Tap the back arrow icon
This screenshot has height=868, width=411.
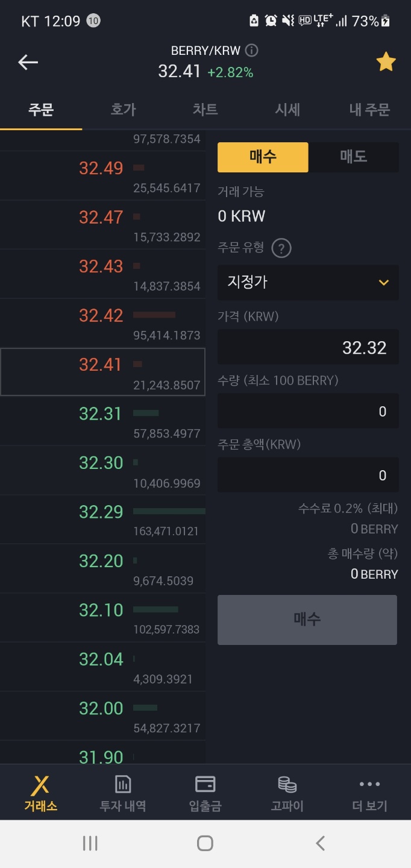(28, 62)
